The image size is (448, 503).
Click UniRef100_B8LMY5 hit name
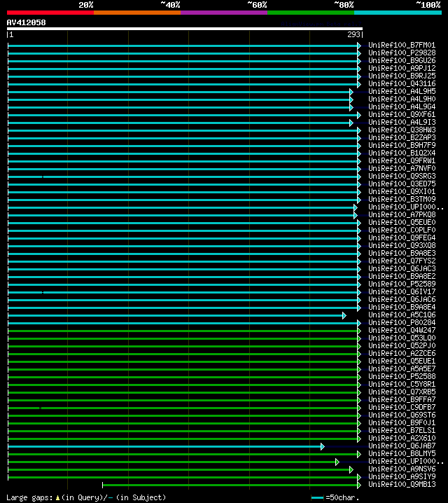(x=402, y=453)
